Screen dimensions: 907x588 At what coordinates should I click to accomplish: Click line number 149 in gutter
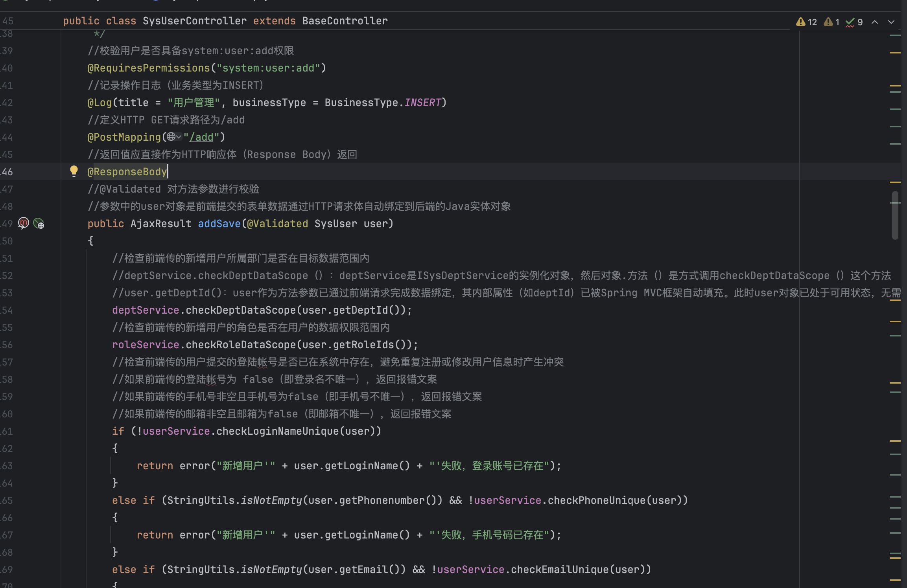(7, 224)
